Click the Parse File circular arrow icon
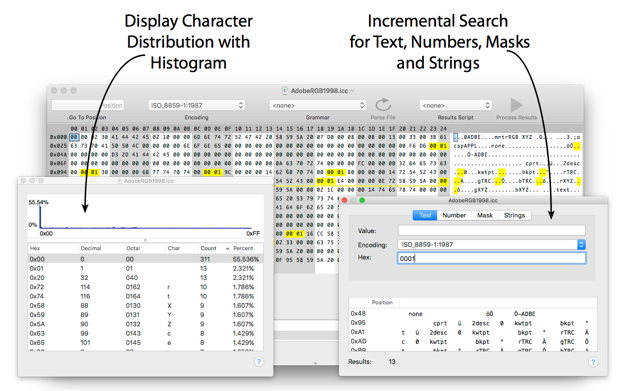The width and height of the screenshot is (626, 391). 383,105
